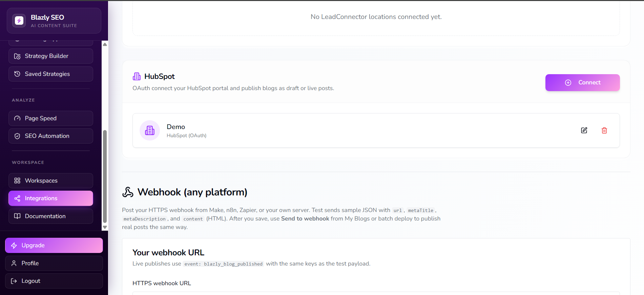Select the Integrations sidebar item
The width and height of the screenshot is (644, 295).
[51, 198]
